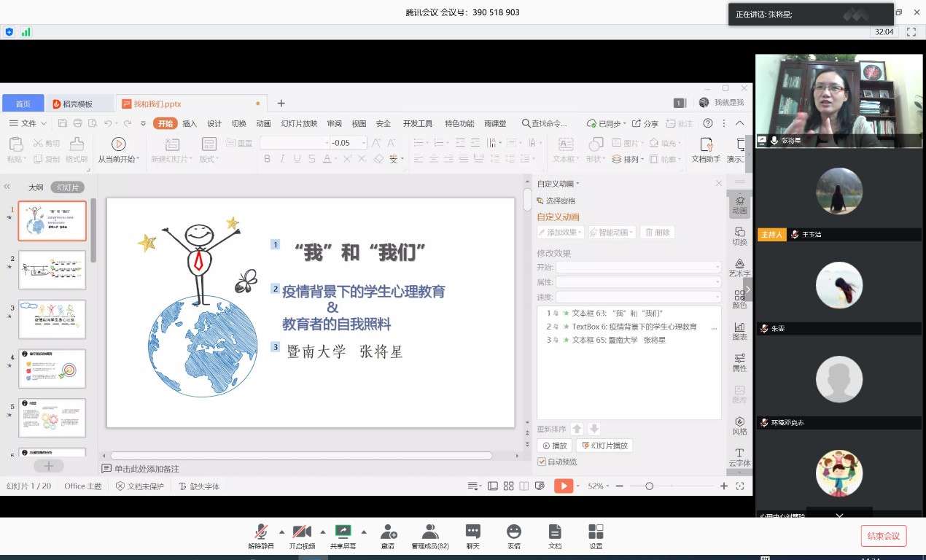Expand the 添加效果 add effect dropdown
Image resolution: width=926 pixels, height=560 pixels.
(x=561, y=233)
